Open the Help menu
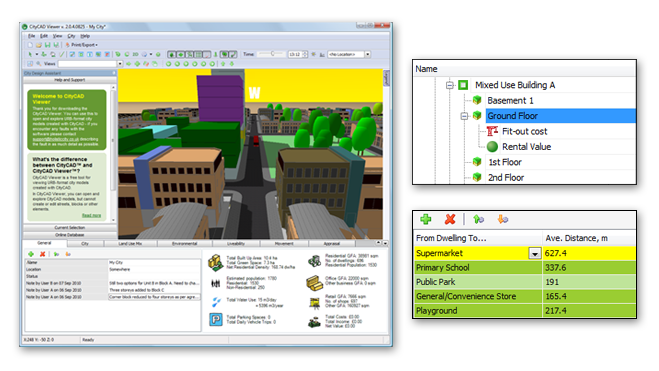 pyautogui.click(x=85, y=36)
